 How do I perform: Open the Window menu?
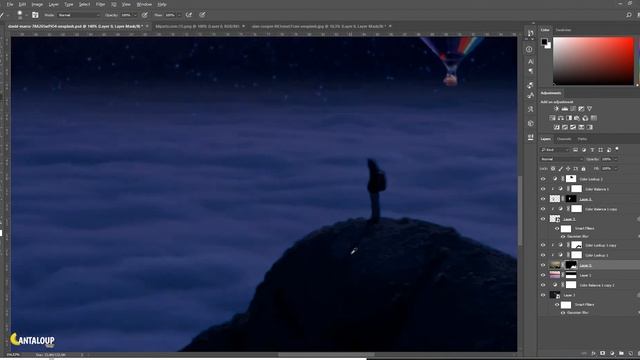[x=144, y=4]
